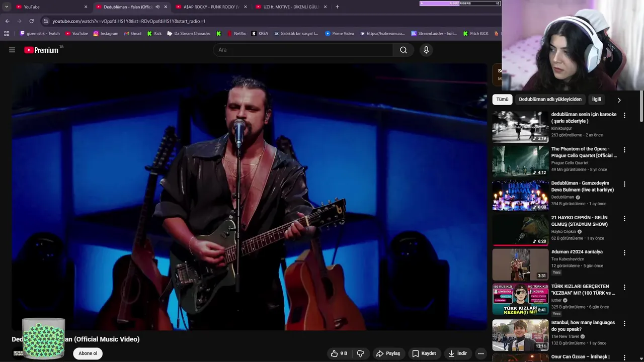The height and width of the screenshot is (362, 644).
Task: Open the StreamLadder bookmark
Action: point(434,34)
